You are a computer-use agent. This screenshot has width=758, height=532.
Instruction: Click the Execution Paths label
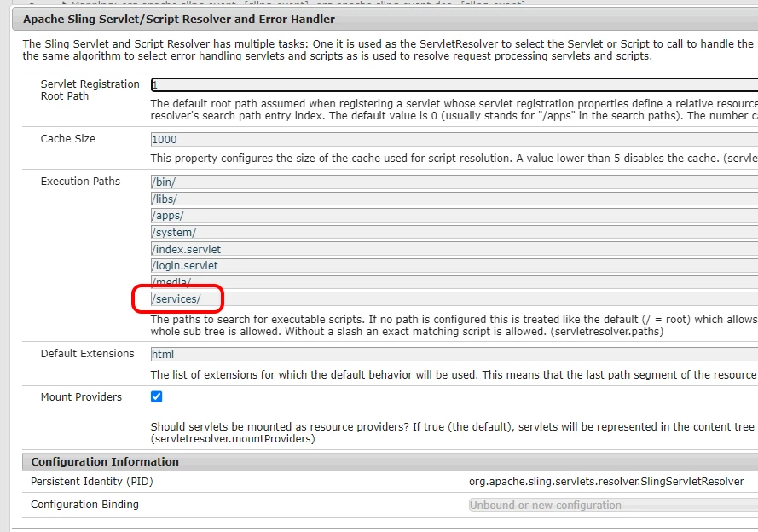[80, 182]
